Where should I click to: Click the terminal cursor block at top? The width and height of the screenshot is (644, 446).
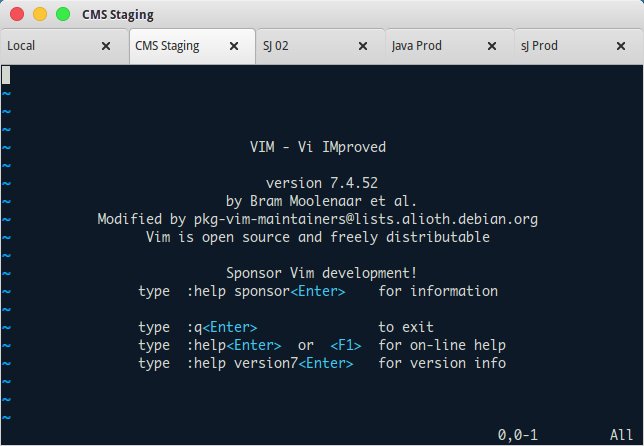[6, 75]
